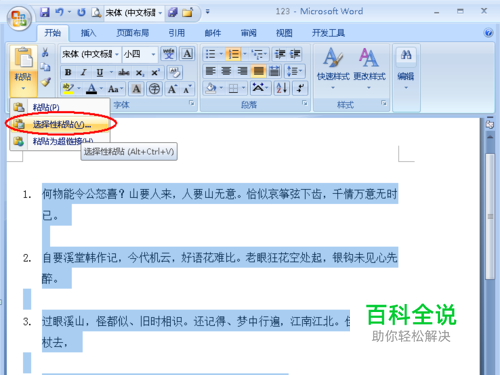Apply subscript formatting
This screenshot has width=500, height=375.
click(x=140, y=73)
